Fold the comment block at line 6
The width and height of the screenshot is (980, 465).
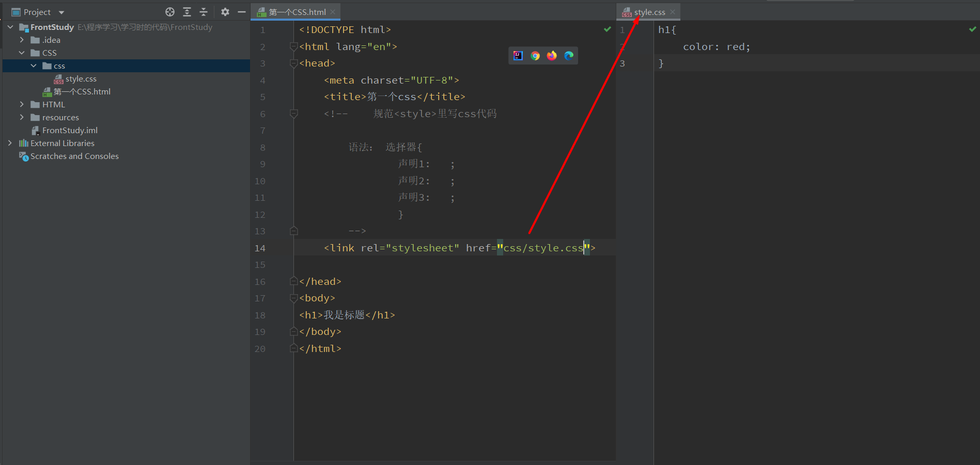[294, 114]
